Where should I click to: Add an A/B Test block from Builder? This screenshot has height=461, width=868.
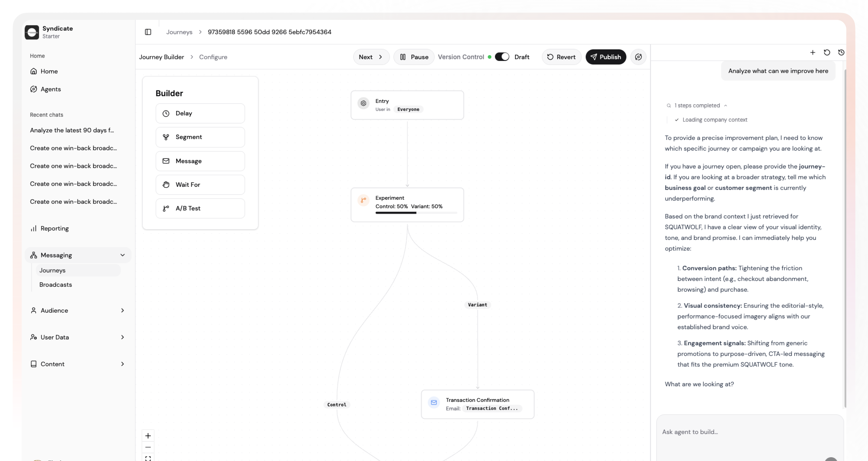(200, 208)
